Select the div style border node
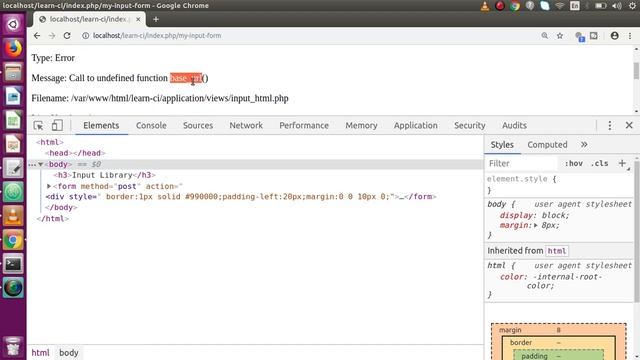This screenshot has height=360, width=640. click(241, 197)
